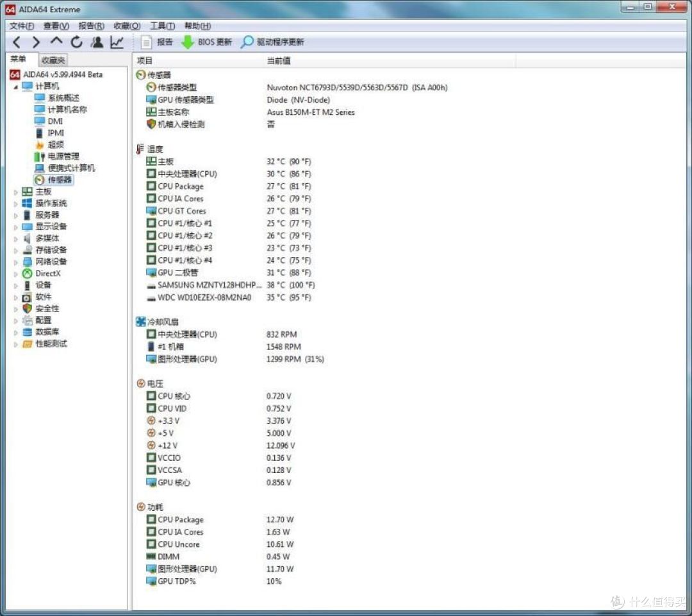Click the 机箱入侵检测 shield icon
Screen dimensions: 692x616
[x=151, y=124]
